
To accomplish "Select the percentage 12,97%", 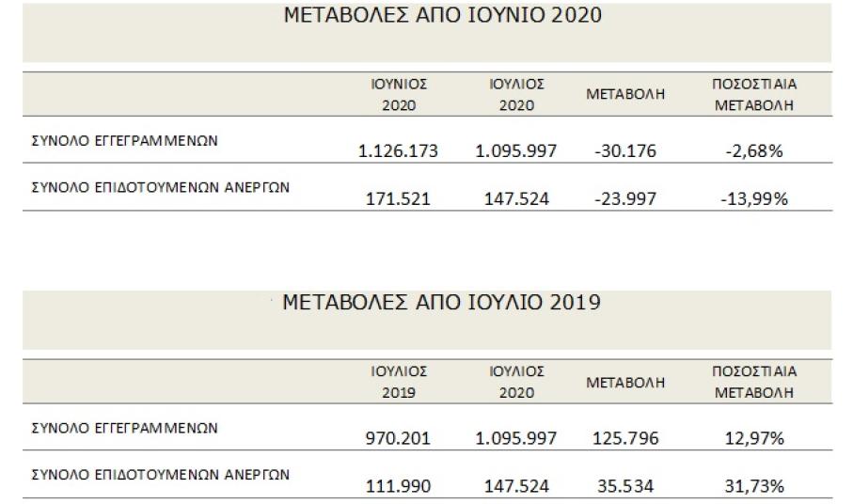I will point(755,439).
